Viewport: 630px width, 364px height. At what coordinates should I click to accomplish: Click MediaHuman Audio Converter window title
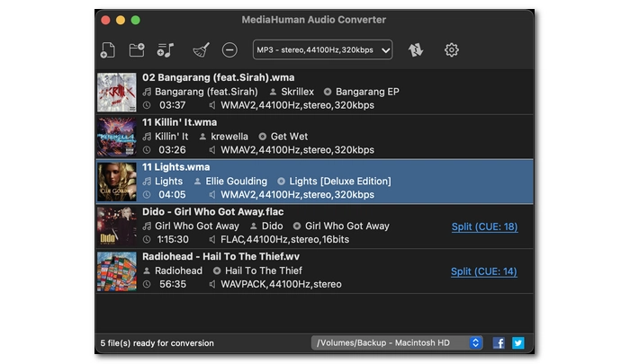click(x=314, y=20)
